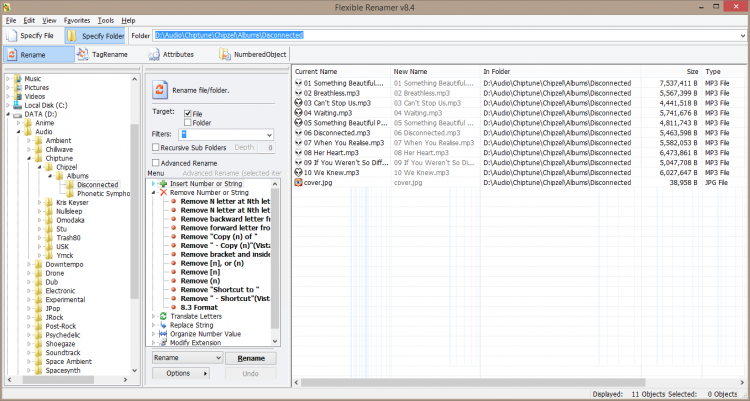Click the Specify Folder yellow folder icon
The height and width of the screenshot is (401, 750).
(x=72, y=36)
